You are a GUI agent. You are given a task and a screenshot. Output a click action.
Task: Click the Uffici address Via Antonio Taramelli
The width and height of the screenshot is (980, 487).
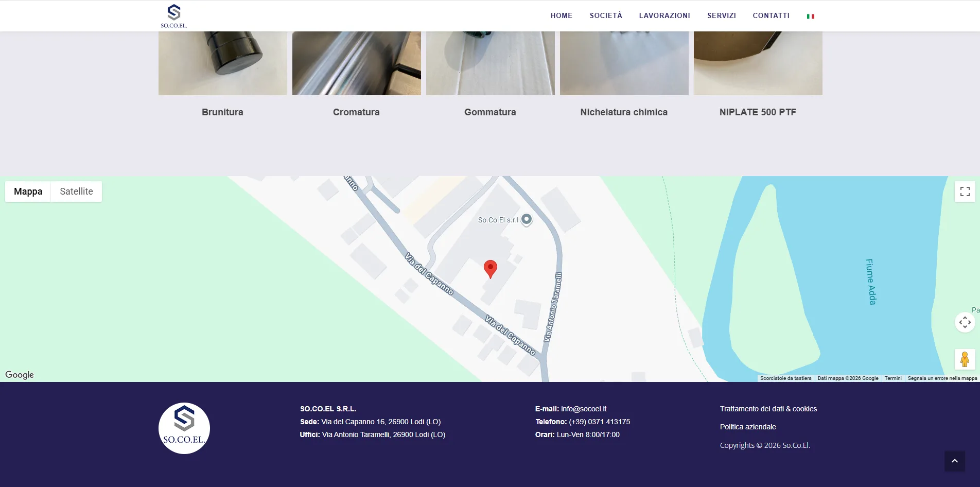pyautogui.click(x=383, y=434)
